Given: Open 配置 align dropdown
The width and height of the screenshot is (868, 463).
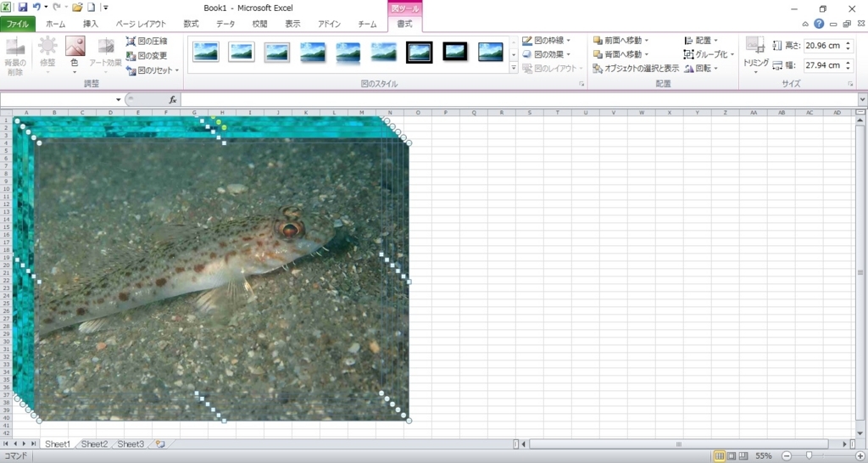Looking at the screenshot, I should (701, 41).
